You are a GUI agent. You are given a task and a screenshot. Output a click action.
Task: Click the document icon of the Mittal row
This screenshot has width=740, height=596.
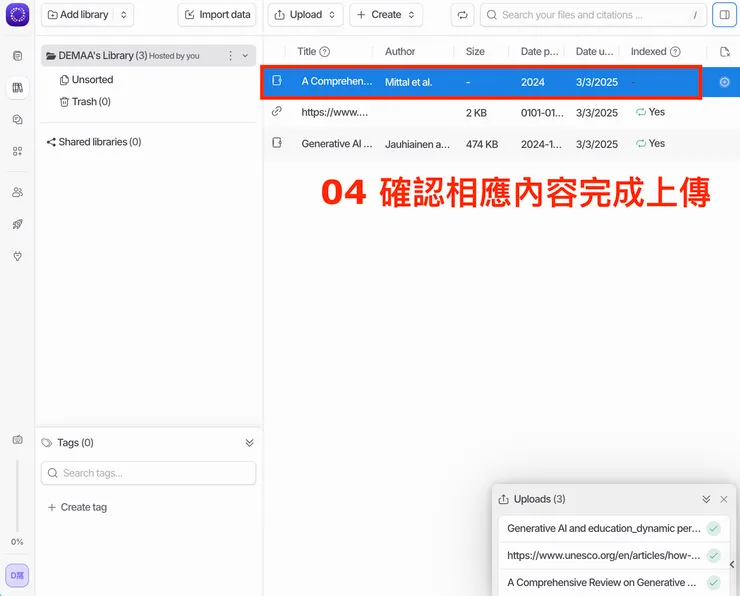pos(277,81)
